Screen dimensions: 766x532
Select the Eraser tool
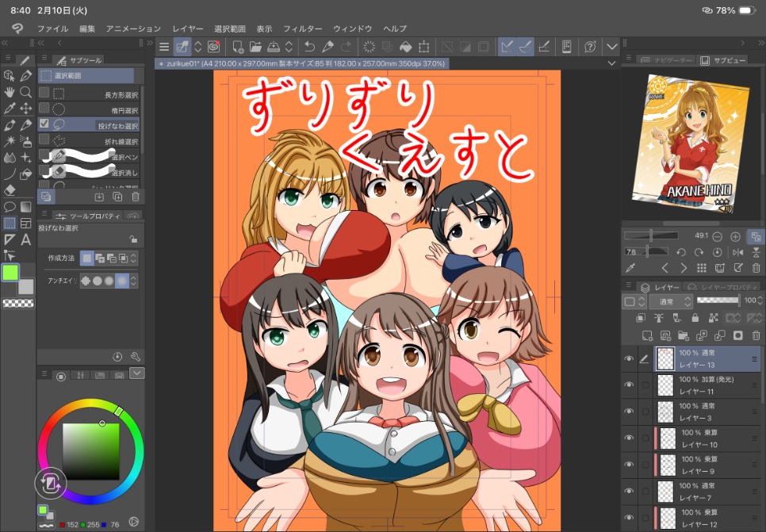click(10, 190)
